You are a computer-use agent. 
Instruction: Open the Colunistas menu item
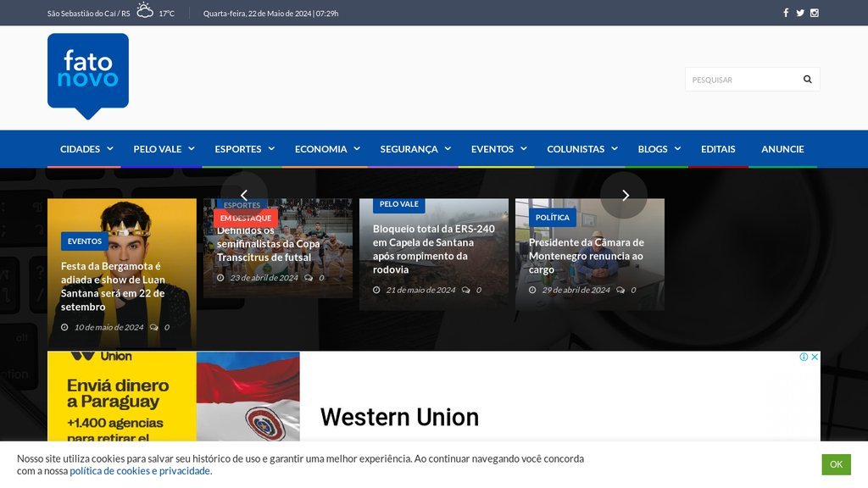(576, 149)
